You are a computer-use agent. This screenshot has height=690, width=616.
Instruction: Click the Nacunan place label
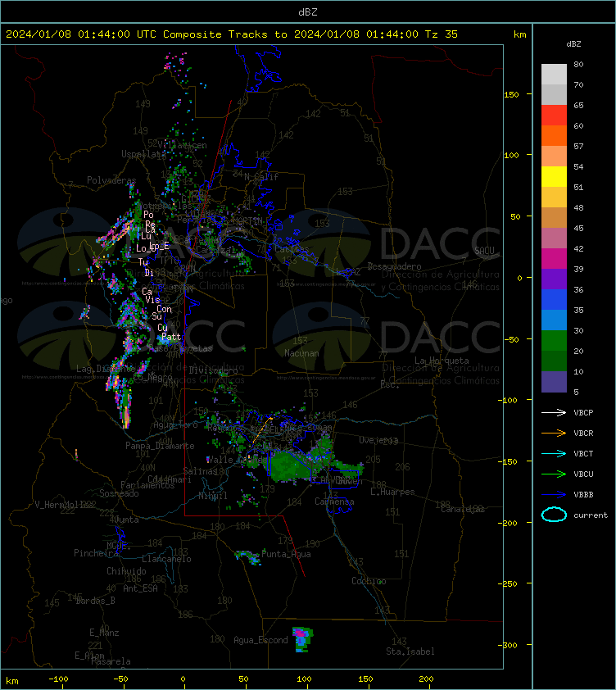301,353
